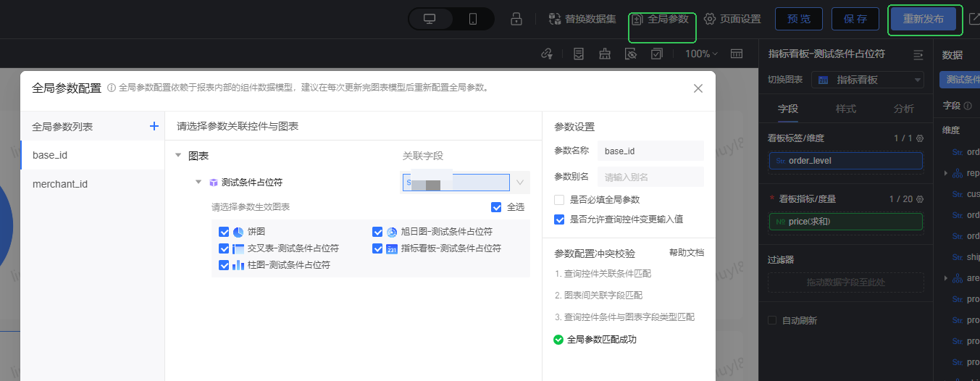Open 替换数据集 (replace dataset)
980x381 pixels.
pos(582,19)
